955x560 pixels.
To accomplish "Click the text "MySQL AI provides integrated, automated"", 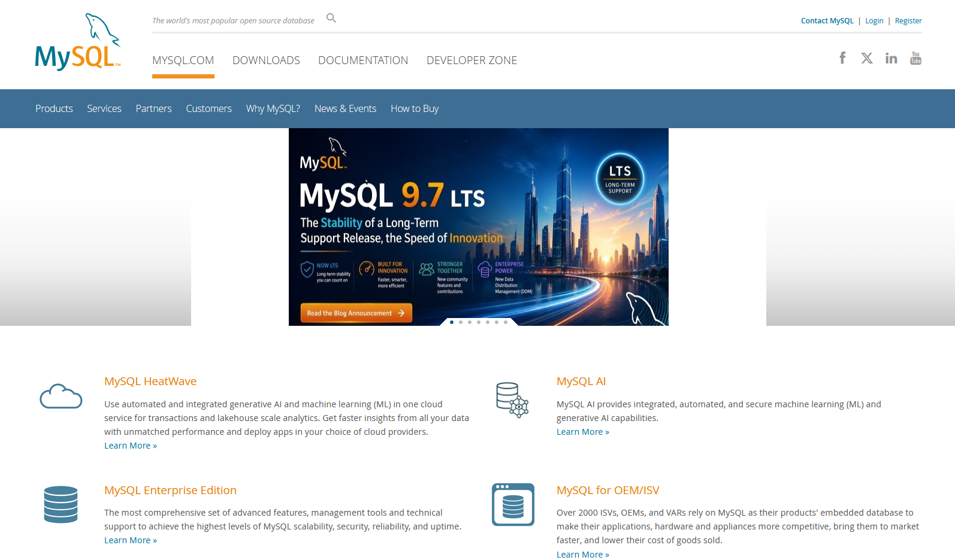I will [x=640, y=404].
